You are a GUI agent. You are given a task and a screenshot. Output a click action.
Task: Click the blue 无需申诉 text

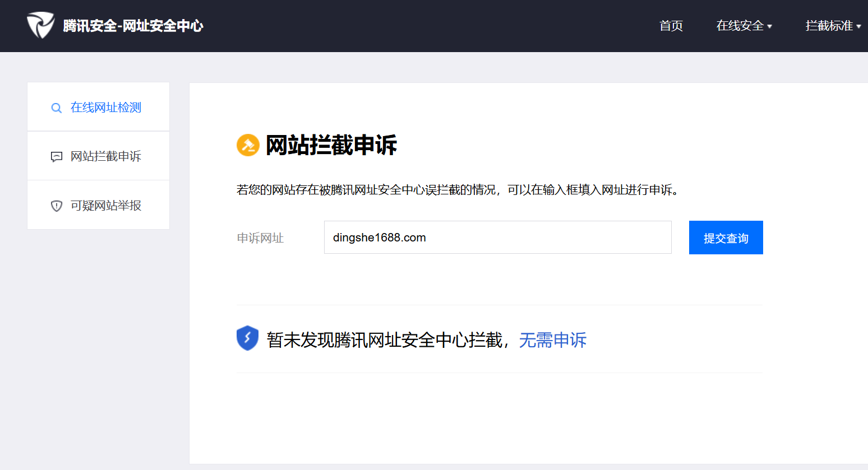(x=553, y=340)
